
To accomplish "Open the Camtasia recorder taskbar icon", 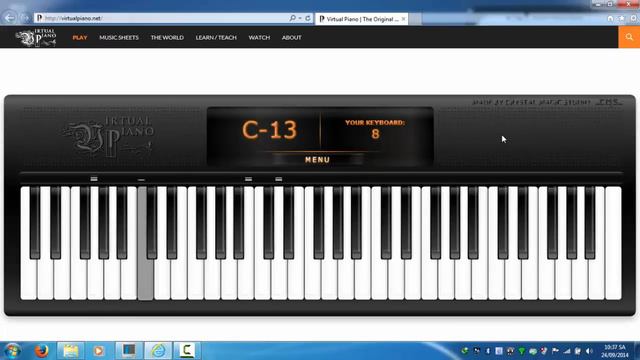I will click(187, 351).
